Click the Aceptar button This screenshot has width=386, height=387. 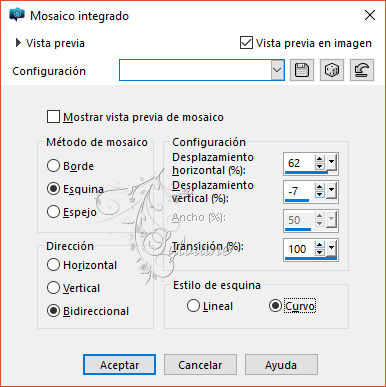pos(119,365)
